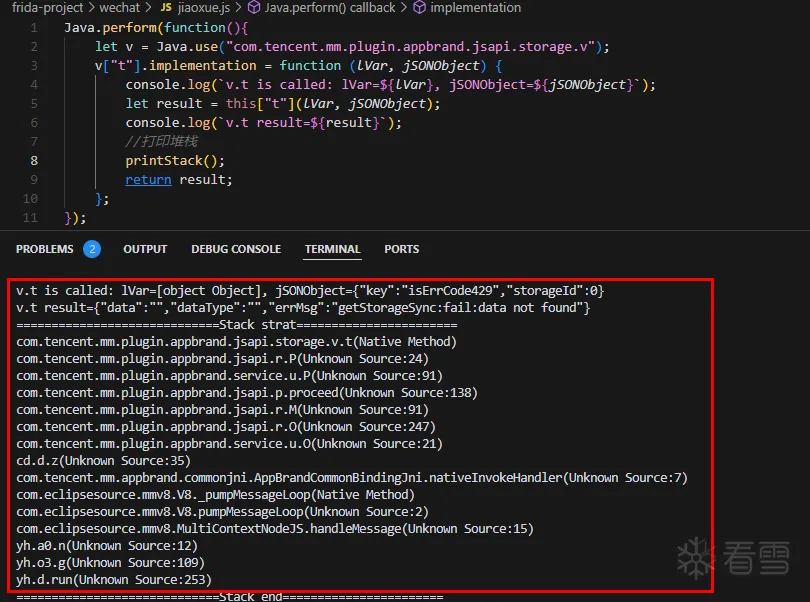810x602 pixels.
Task: Click the cube icon before implementation
Action: pyautogui.click(x=419, y=7)
